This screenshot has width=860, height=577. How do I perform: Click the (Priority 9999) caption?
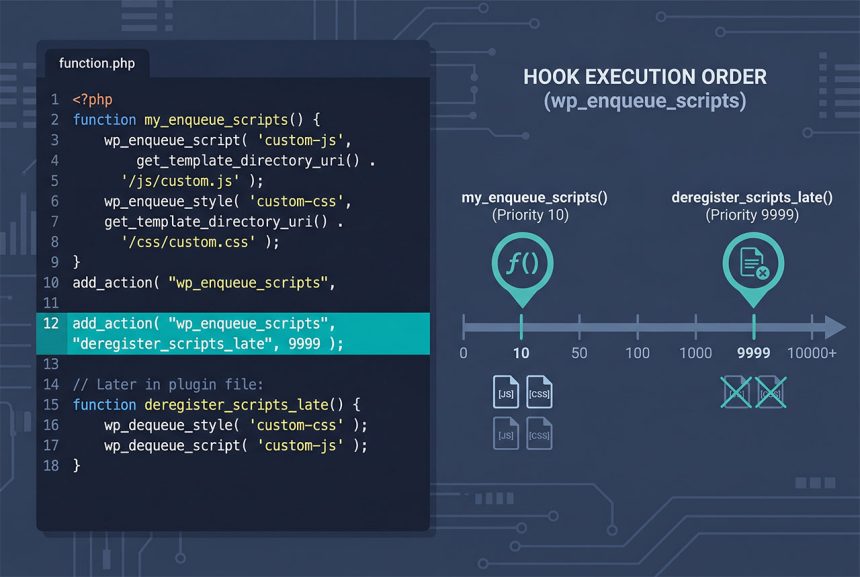pyautogui.click(x=752, y=214)
